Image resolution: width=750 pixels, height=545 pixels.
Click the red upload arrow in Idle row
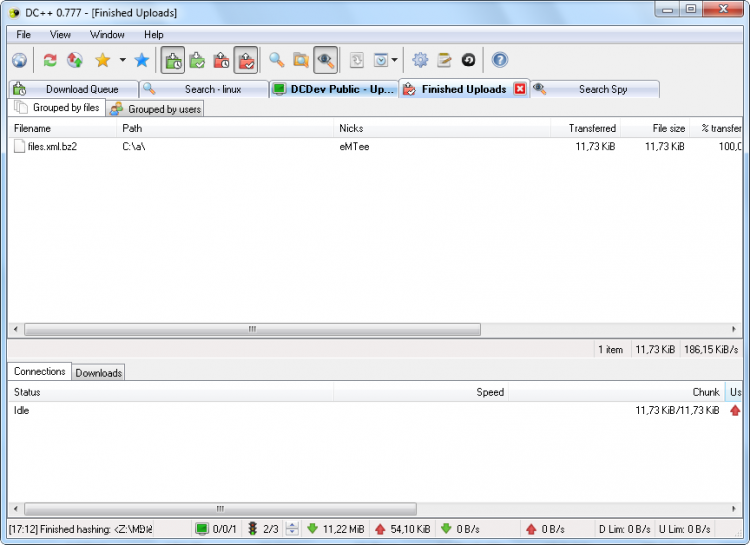(x=735, y=410)
